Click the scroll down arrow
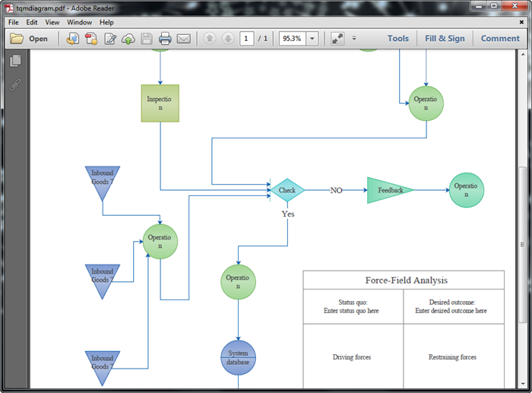This screenshot has width=532, height=393. coord(523,384)
